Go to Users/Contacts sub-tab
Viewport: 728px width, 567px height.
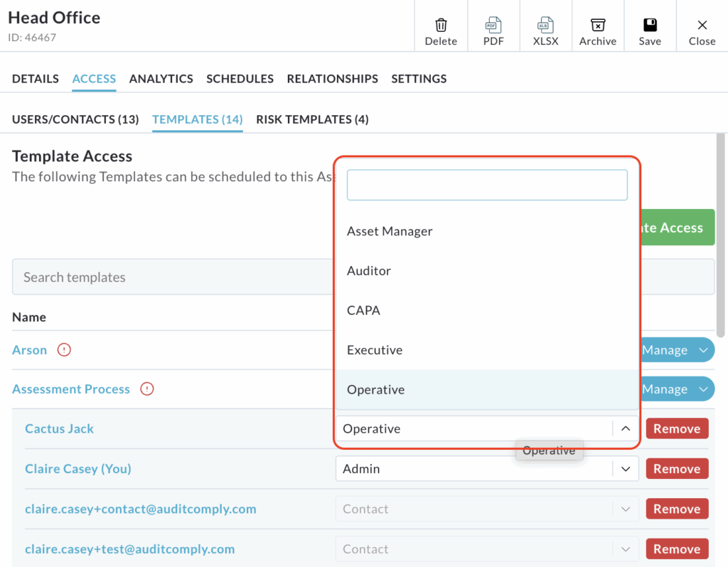click(x=75, y=119)
